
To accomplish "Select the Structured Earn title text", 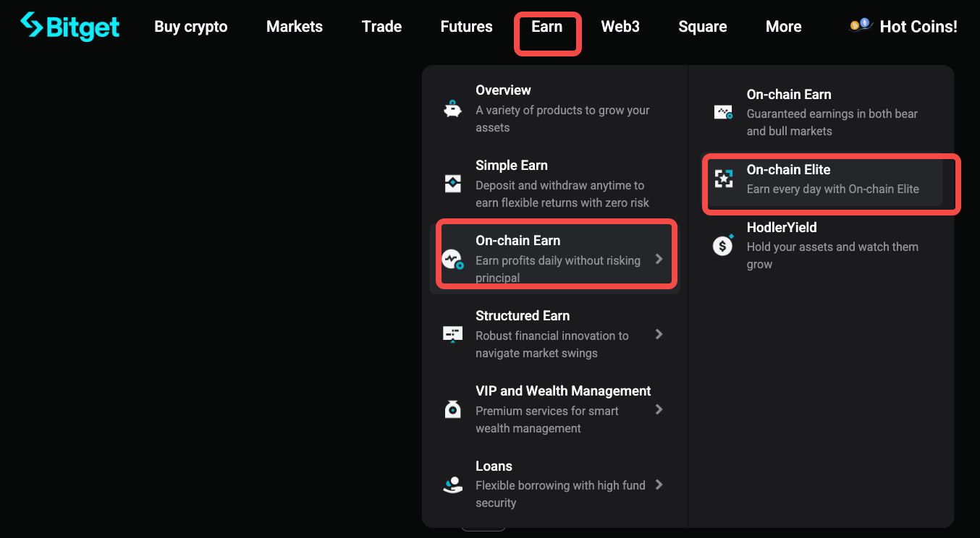I will point(523,316).
